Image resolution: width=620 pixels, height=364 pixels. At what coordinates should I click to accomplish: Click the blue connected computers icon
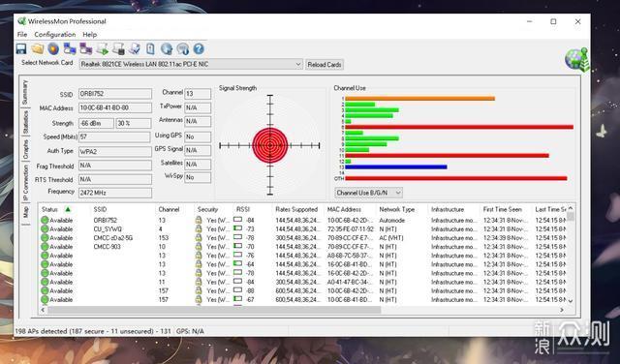point(70,49)
